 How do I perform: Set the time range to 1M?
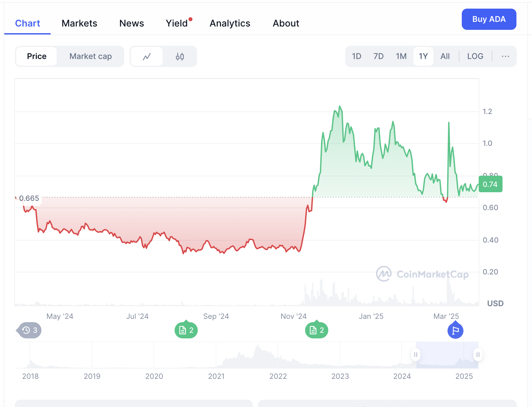pyautogui.click(x=401, y=56)
